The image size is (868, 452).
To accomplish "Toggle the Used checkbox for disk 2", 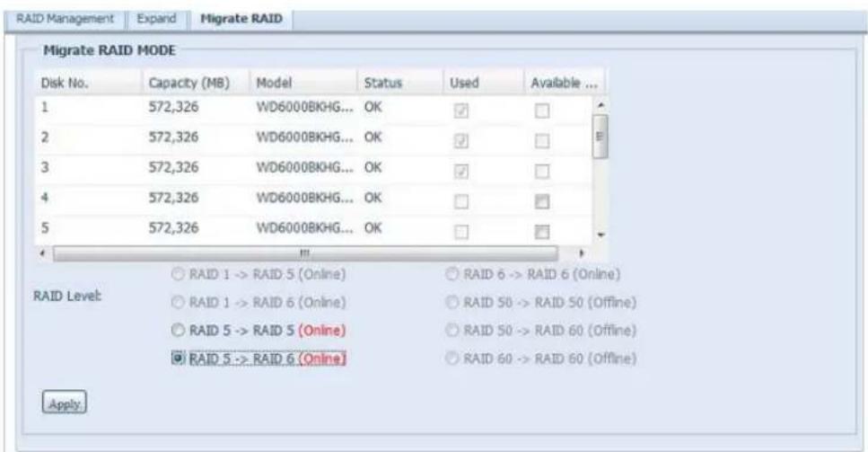I will (x=461, y=141).
